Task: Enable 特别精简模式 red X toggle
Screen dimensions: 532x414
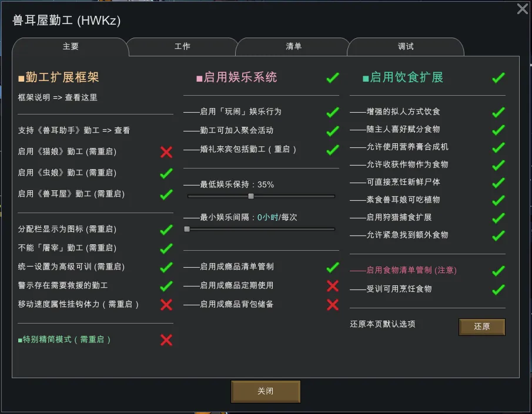Action: tap(166, 340)
